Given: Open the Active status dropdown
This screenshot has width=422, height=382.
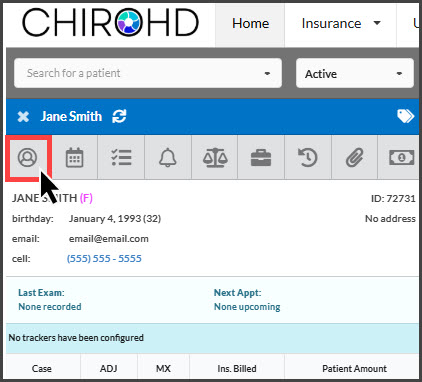Looking at the screenshot, I should (x=355, y=73).
